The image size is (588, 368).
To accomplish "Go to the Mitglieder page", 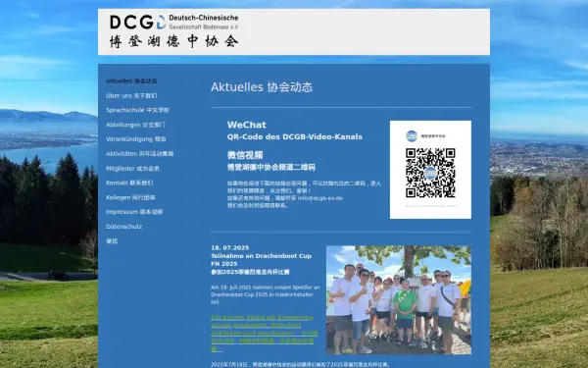I will coord(132,169).
